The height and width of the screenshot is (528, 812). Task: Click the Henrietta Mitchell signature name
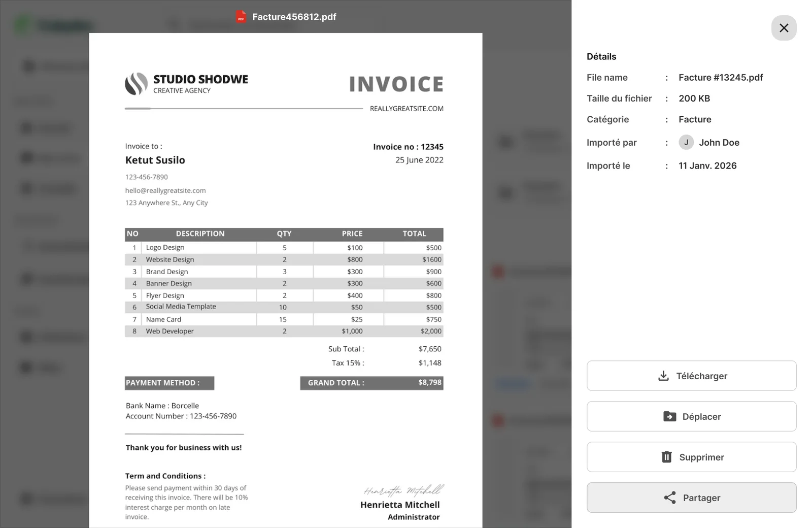click(x=400, y=505)
